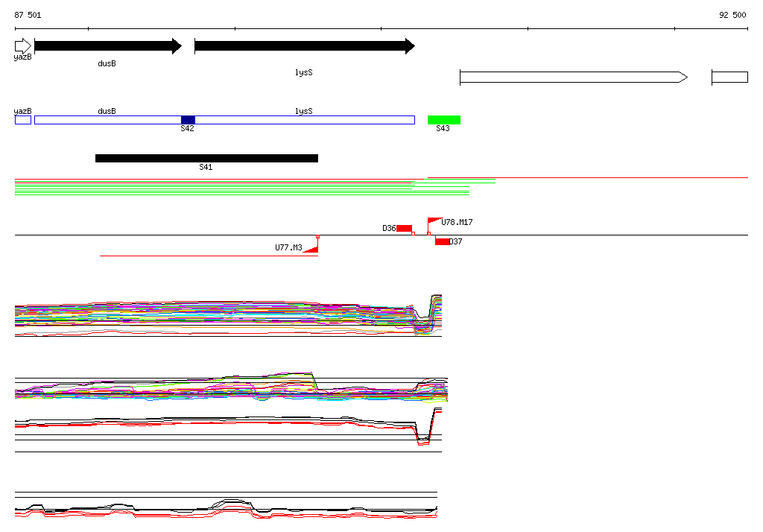
Task: Click the '92 500' end coordinate
Action: (x=732, y=15)
